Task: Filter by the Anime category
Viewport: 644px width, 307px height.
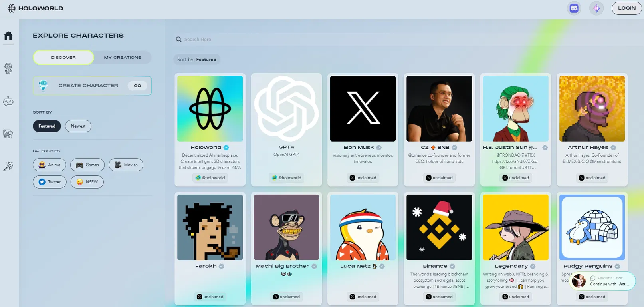Action: tap(50, 165)
